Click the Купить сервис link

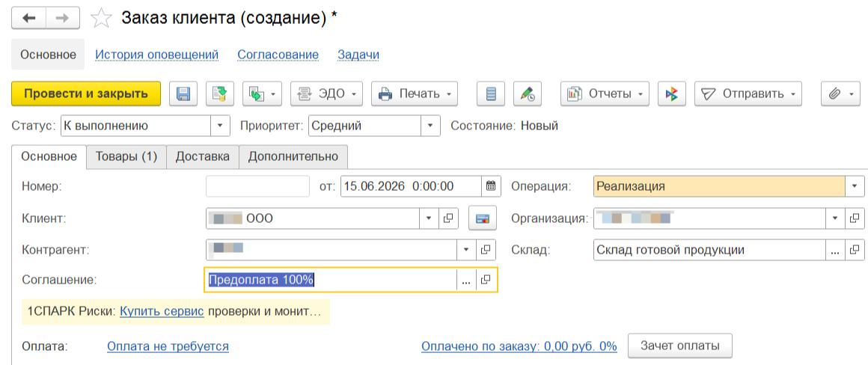click(162, 311)
